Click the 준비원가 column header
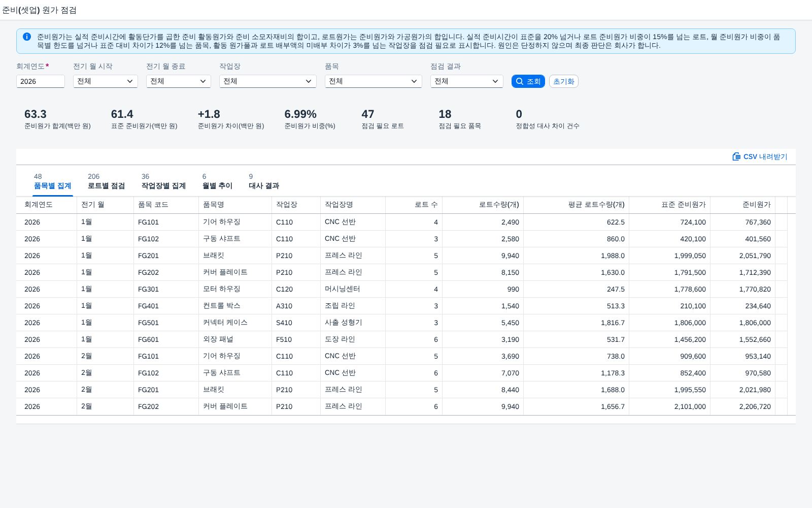Image resolution: width=812 pixels, height=508 pixels. (743, 205)
